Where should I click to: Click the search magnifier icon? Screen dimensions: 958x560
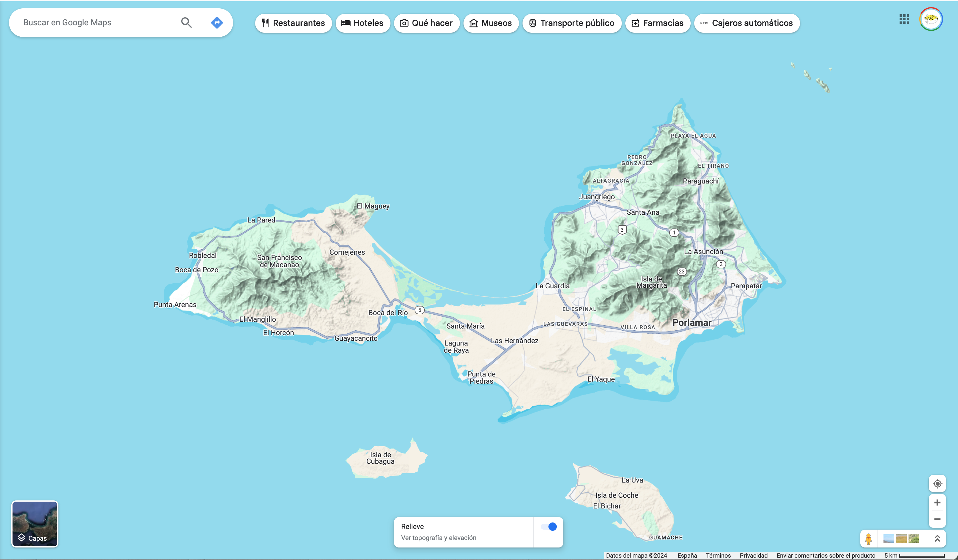[x=186, y=23]
